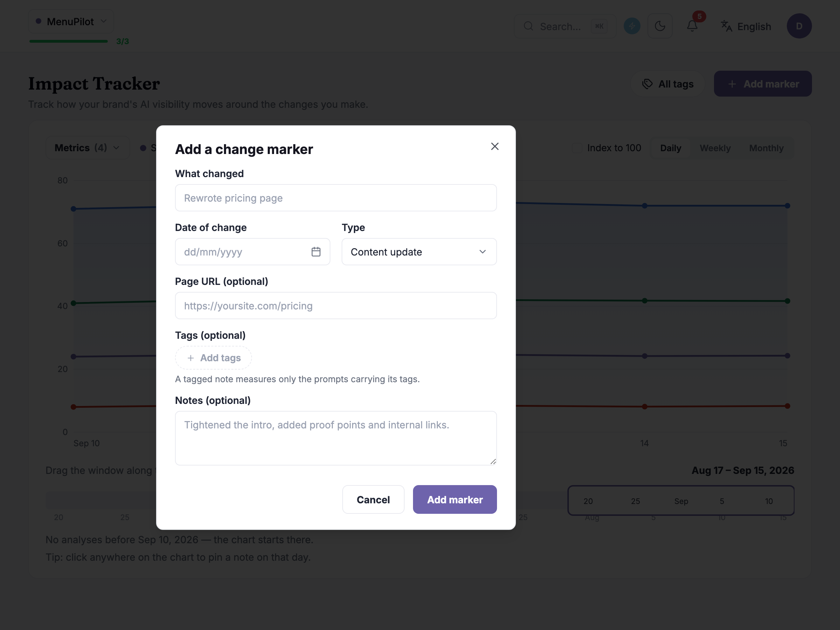Click the Aug 17 – Sep 15, 2026 range label

(742, 470)
